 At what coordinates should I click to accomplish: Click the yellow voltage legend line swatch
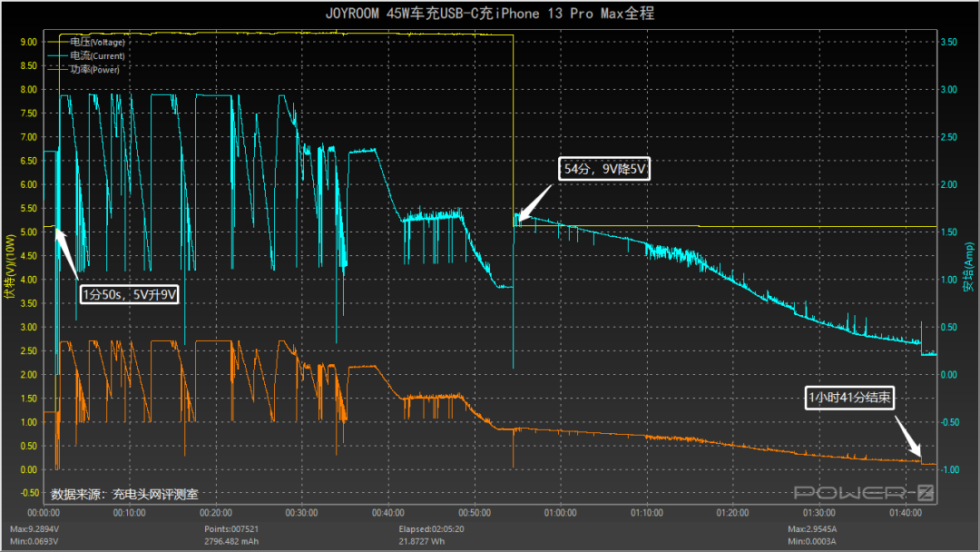57,42
